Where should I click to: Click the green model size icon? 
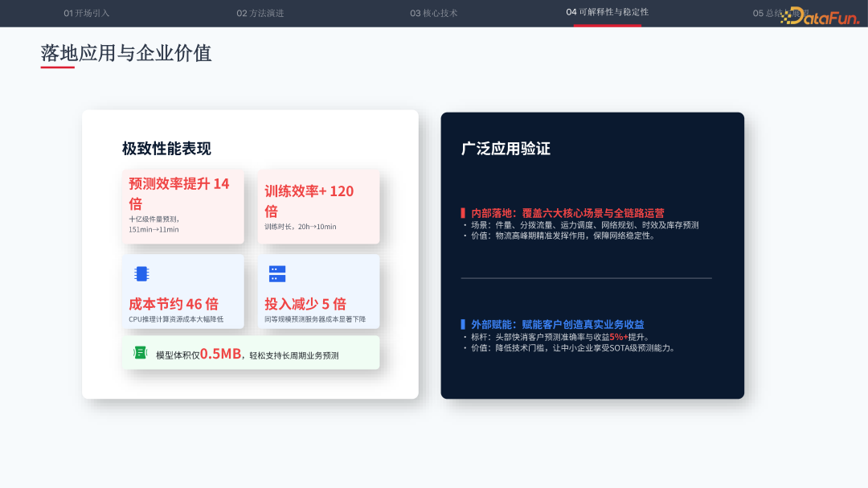(x=140, y=352)
